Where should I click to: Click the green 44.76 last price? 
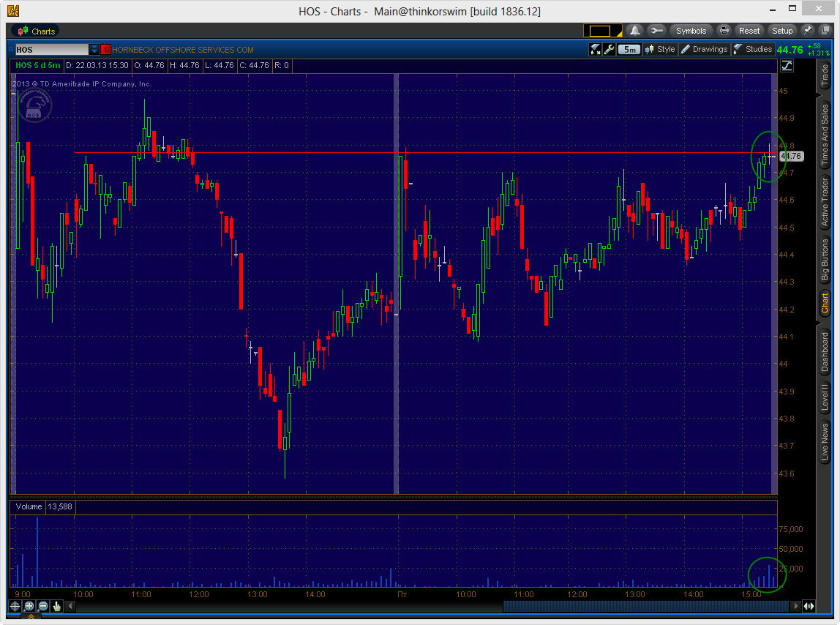790,50
